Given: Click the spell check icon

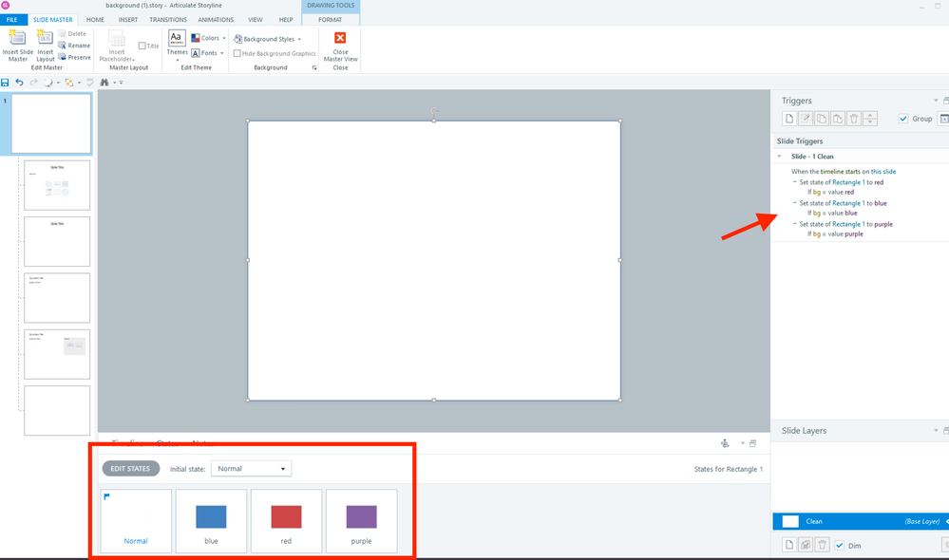Looking at the screenshot, I should (x=89, y=83).
